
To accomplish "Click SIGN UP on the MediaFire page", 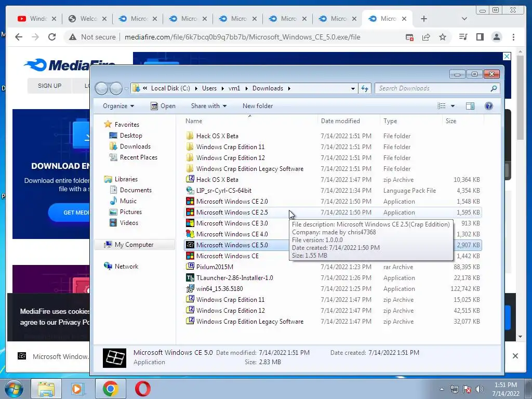I will click(49, 86).
